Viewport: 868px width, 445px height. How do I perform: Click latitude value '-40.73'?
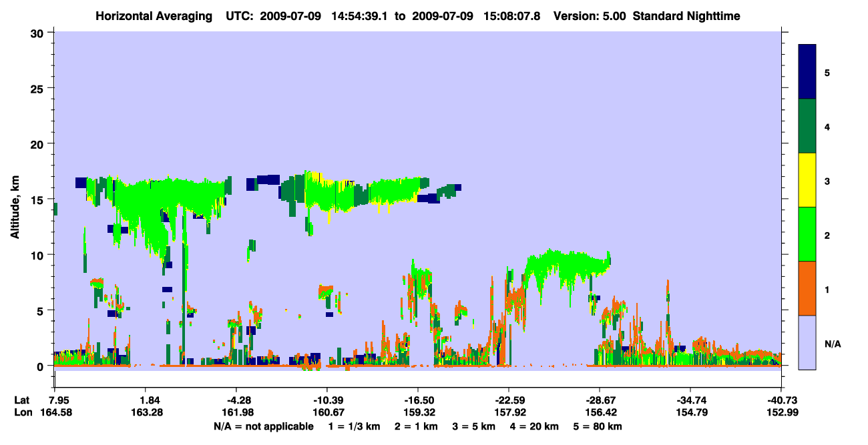[781, 400]
